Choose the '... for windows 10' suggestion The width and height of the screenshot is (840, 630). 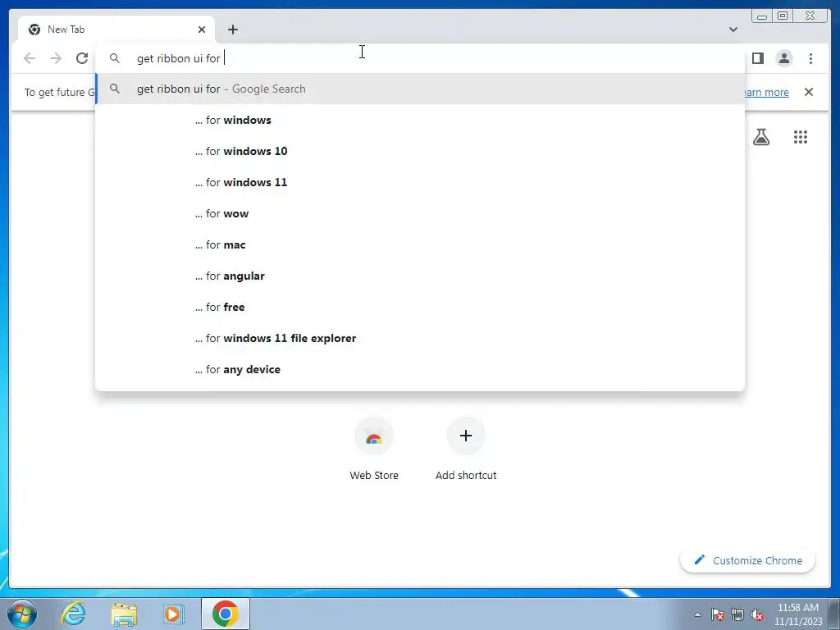tap(420, 151)
